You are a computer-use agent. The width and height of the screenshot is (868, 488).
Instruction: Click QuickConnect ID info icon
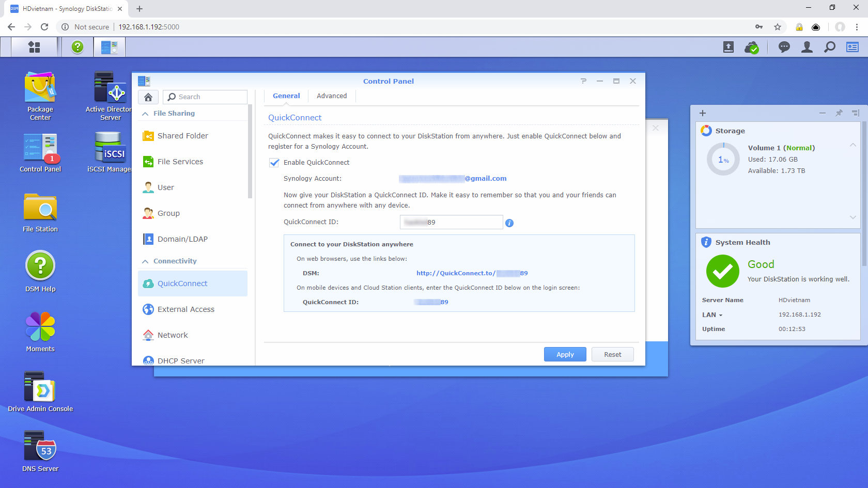coord(509,223)
